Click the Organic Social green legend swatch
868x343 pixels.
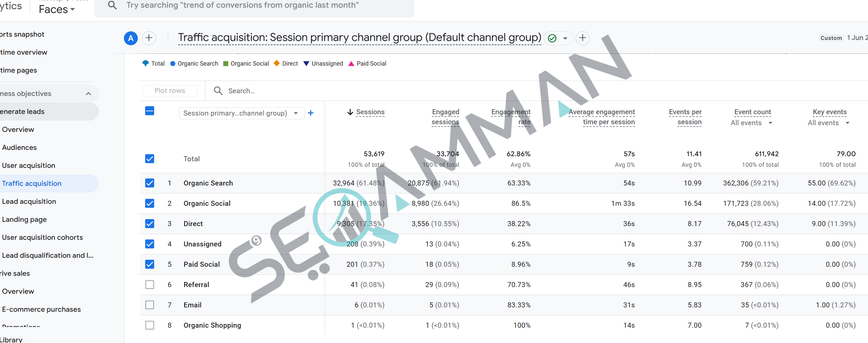click(x=226, y=63)
